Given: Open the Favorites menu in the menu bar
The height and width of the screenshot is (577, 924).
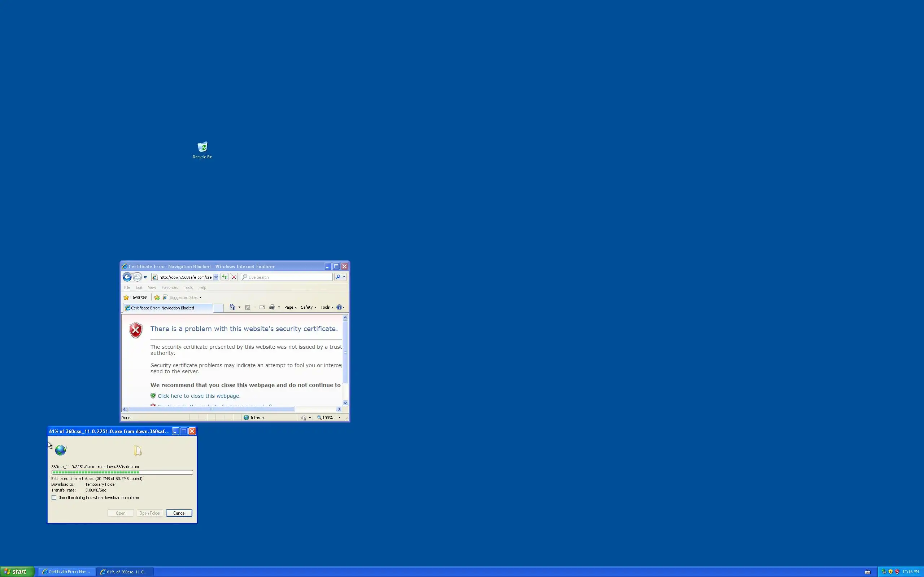Looking at the screenshot, I should click(170, 287).
